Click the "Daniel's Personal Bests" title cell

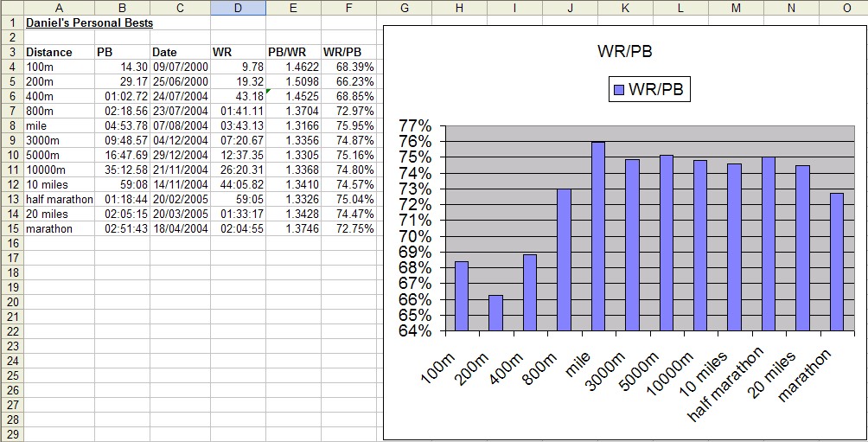[89, 23]
